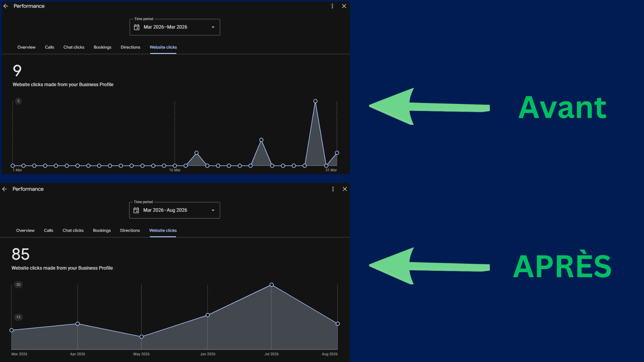Image resolution: width=644 pixels, height=362 pixels.
Task: Click the Jun 2026 data point
Action: coord(208,315)
